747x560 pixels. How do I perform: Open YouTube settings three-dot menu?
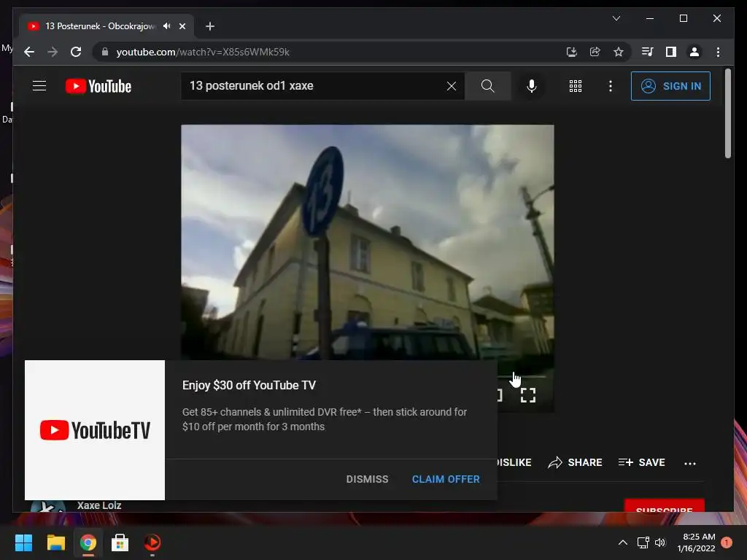point(611,86)
